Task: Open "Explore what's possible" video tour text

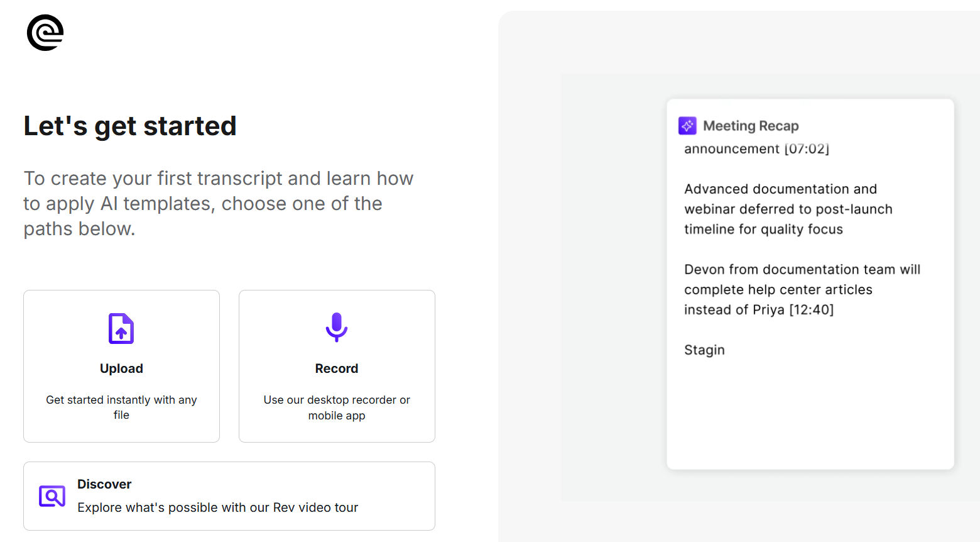Action: (217, 507)
